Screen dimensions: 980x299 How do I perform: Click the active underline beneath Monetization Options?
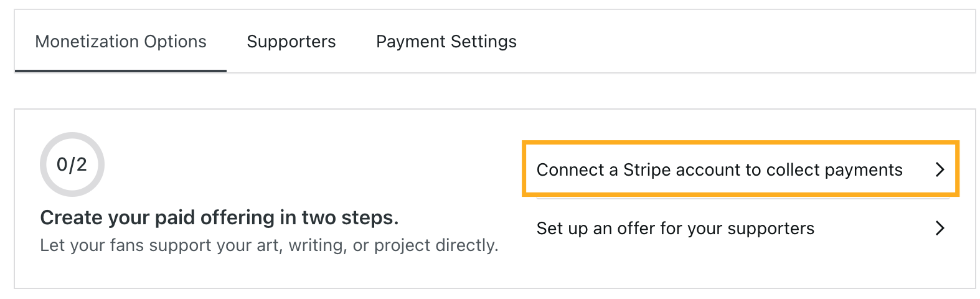[x=121, y=70]
